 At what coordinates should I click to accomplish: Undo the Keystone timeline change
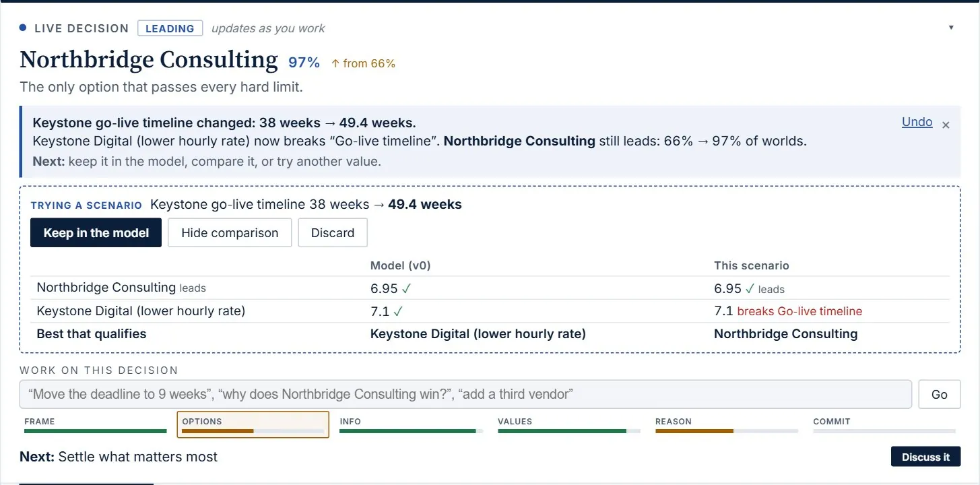point(917,122)
